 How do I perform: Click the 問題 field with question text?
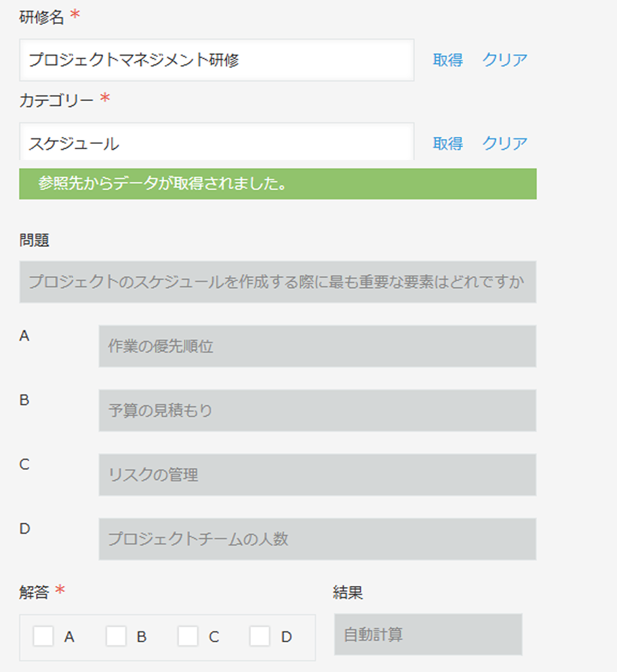[x=278, y=282]
